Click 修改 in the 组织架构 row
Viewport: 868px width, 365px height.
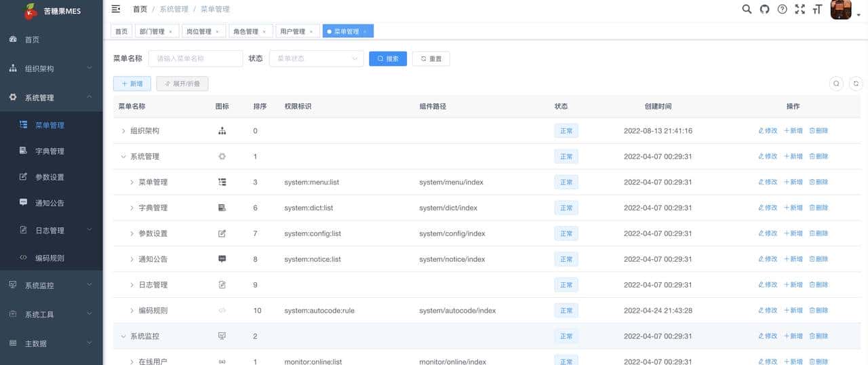click(768, 131)
